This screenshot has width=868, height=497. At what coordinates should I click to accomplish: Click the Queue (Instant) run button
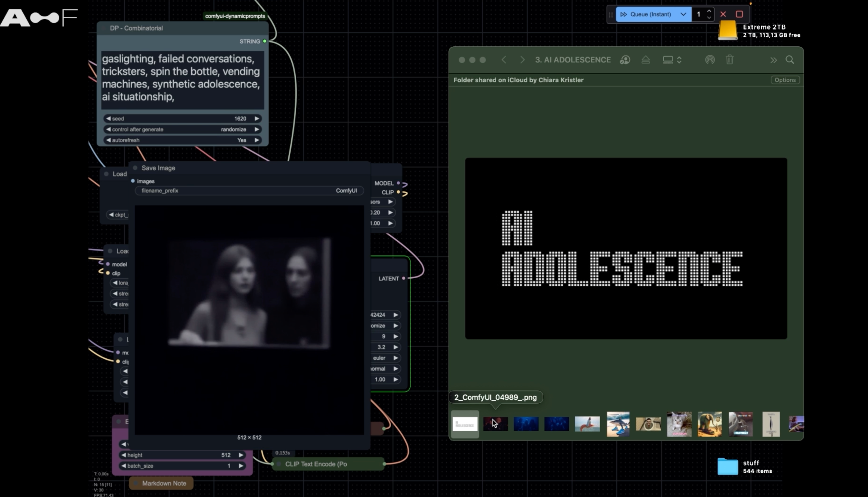tap(646, 14)
